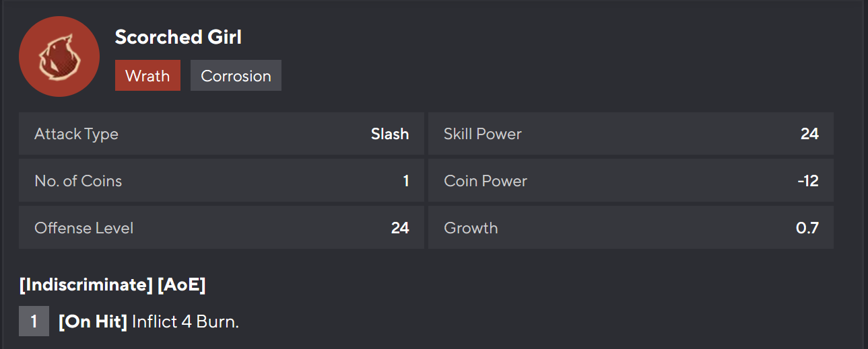Select the Offense Level row
The image size is (868, 349).
[221, 228]
